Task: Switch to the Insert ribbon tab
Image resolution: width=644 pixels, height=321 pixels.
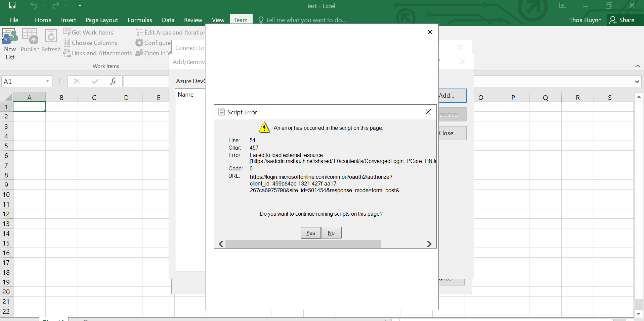Action: [69, 20]
